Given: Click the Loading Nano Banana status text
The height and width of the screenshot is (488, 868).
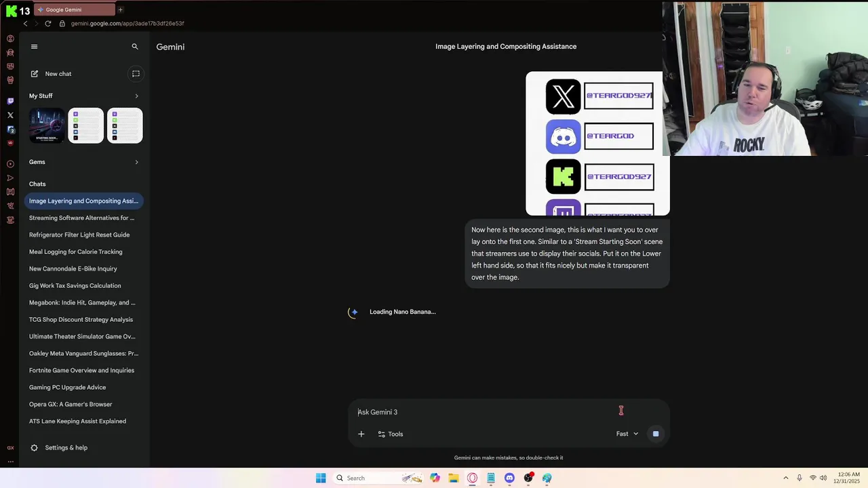Looking at the screenshot, I should [x=403, y=312].
